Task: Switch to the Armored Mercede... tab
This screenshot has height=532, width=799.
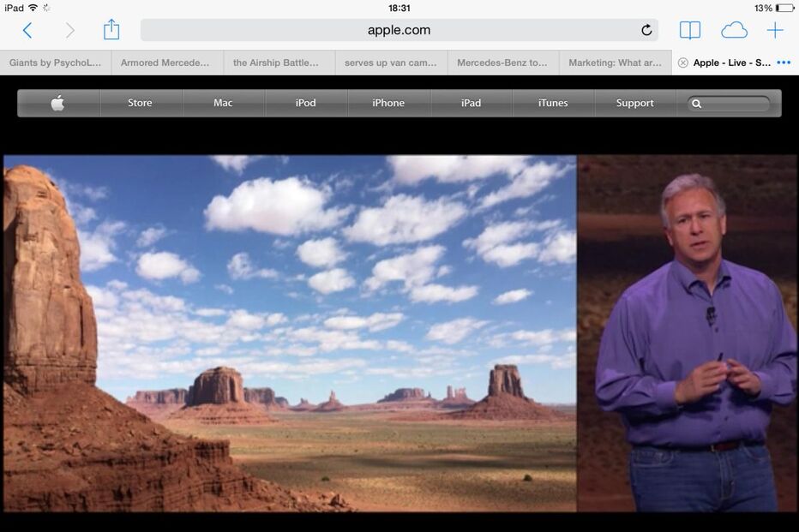Action: click(165, 63)
